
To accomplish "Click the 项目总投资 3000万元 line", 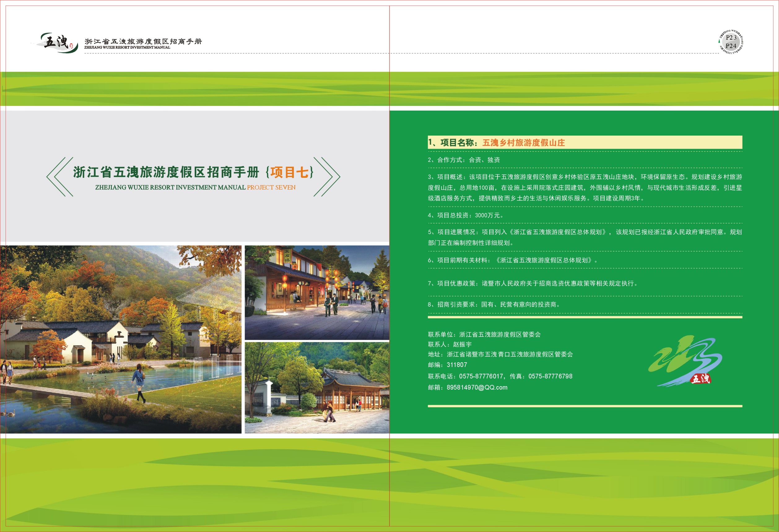I will click(465, 215).
